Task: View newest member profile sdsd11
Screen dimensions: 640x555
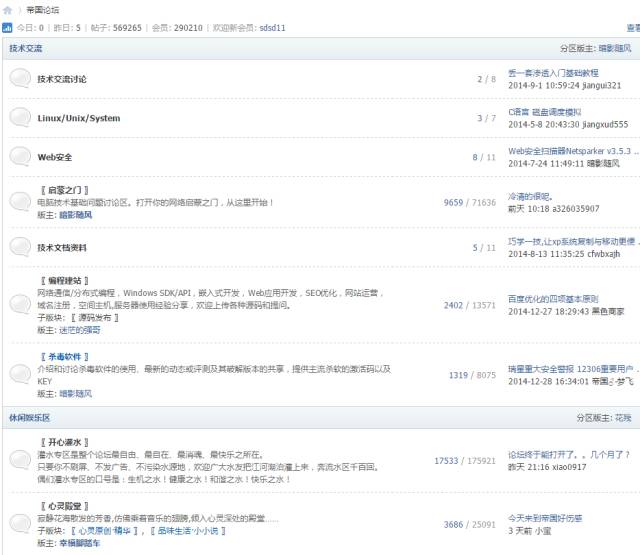Action: (x=272, y=28)
